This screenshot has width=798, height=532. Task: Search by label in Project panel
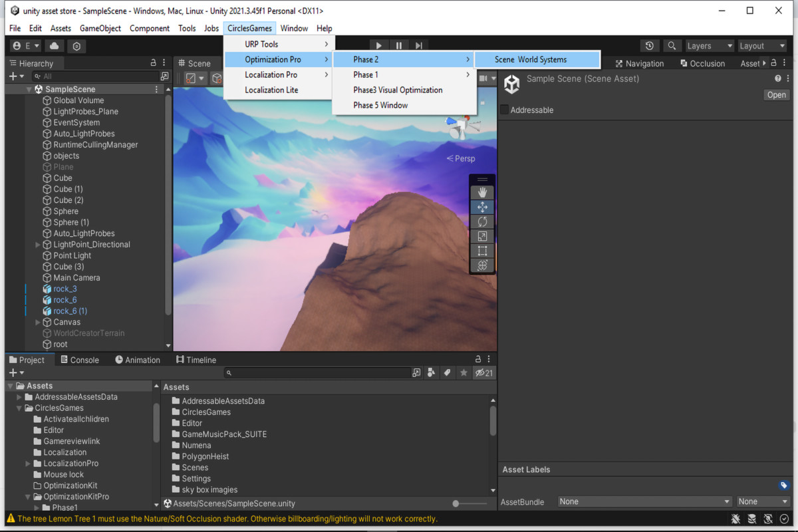(448, 373)
